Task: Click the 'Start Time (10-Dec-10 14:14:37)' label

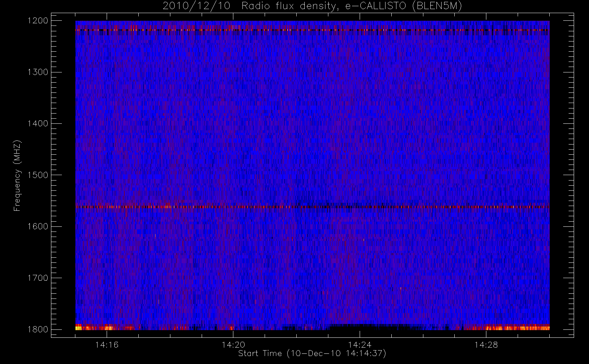Action: 312,353
